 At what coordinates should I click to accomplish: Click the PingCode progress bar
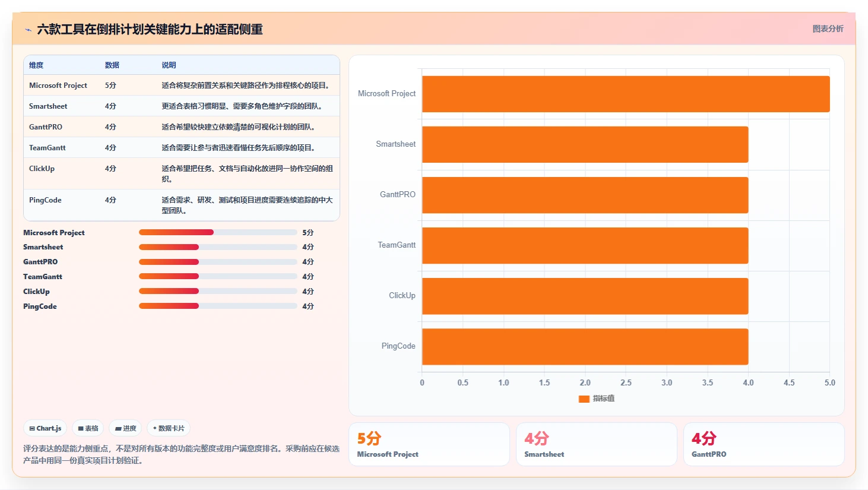click(x=218, y=306)
